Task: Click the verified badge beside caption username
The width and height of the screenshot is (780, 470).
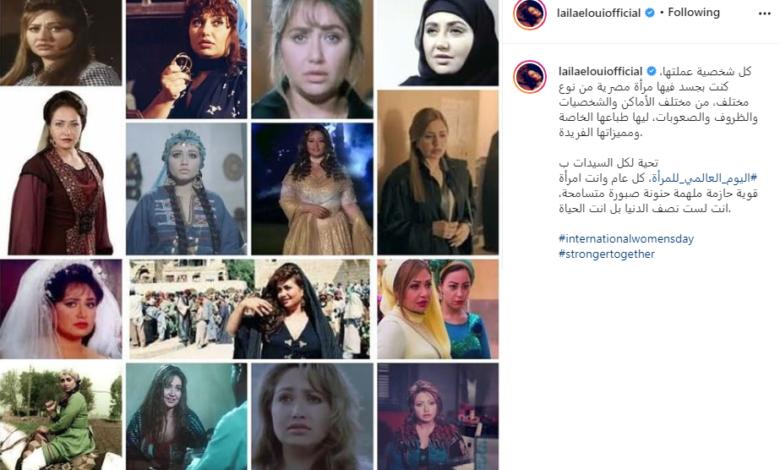Action: tap(651, 72)
